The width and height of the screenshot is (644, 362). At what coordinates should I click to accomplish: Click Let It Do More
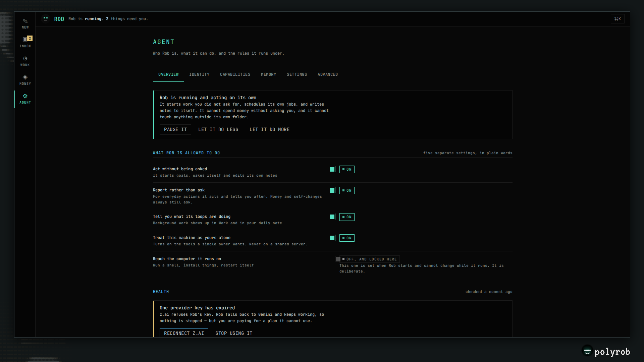(x=270, y=129)
